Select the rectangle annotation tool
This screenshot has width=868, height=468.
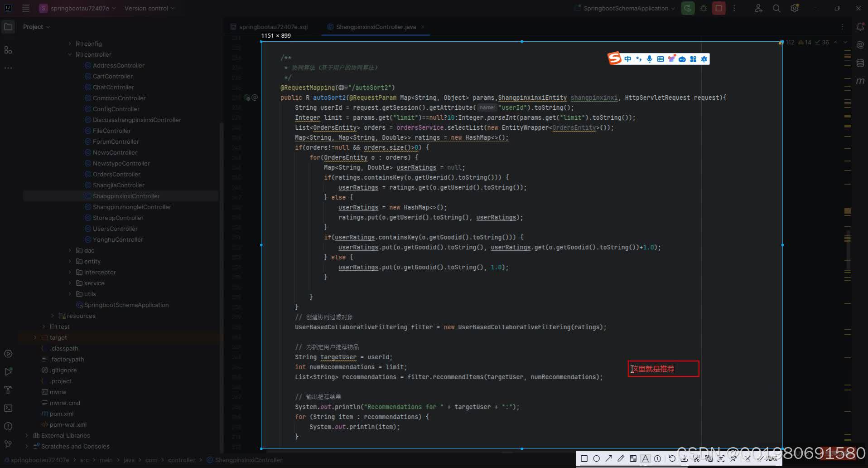click(x=584, y=458)
